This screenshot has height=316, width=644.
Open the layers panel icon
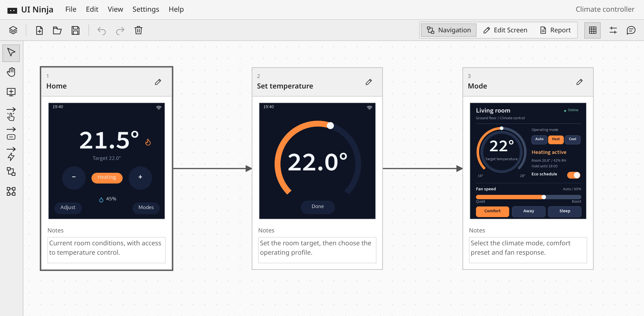click(13, 30)
